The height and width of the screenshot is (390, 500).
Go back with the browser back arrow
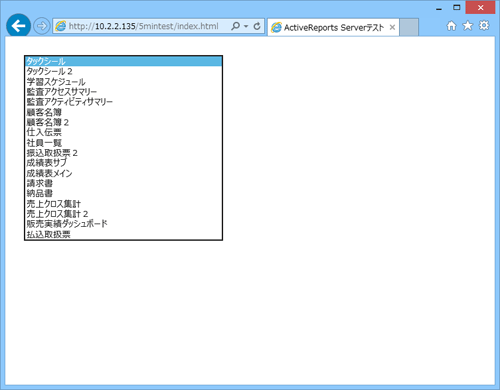click(18, 26)
